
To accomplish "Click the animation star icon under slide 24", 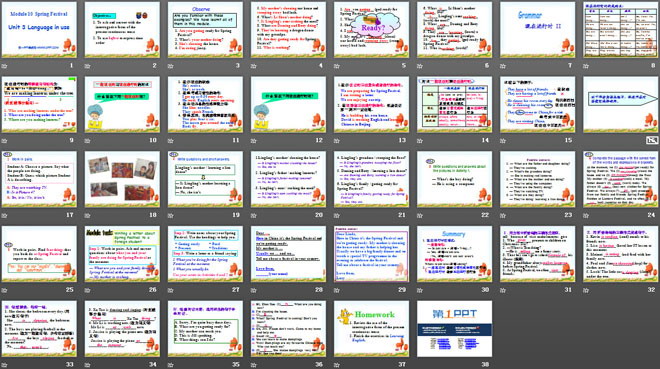I will [x=586, y=215].
